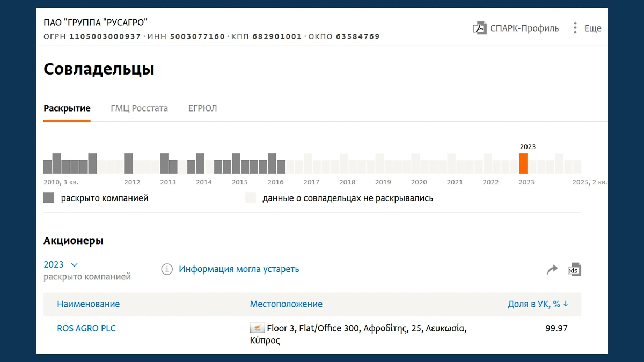The width and height of the screenshot is (644, 362).
Task: Select the gray 2012 timeline bar
Action: 128,164
